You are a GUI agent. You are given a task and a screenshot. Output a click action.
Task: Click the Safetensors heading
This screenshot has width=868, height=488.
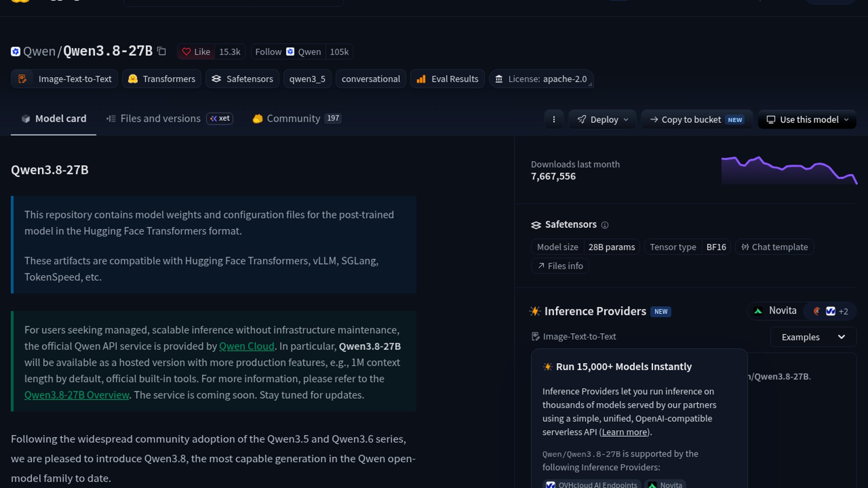[571, 225]
